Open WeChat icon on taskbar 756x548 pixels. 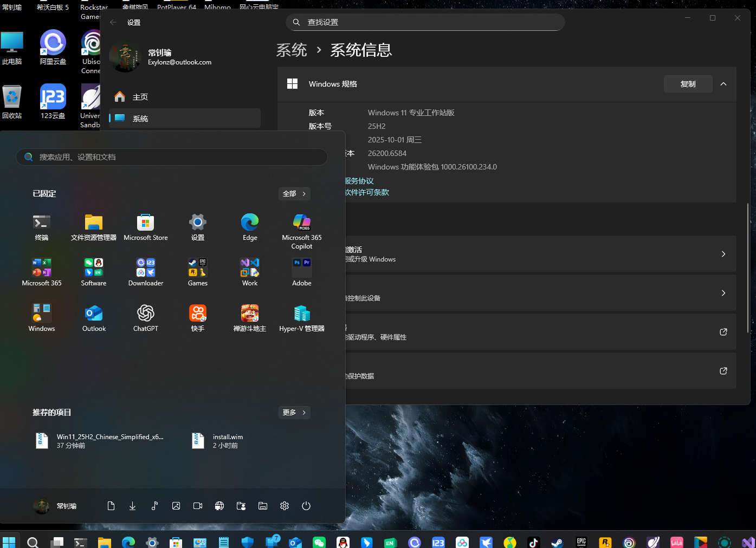pos(319,542)
